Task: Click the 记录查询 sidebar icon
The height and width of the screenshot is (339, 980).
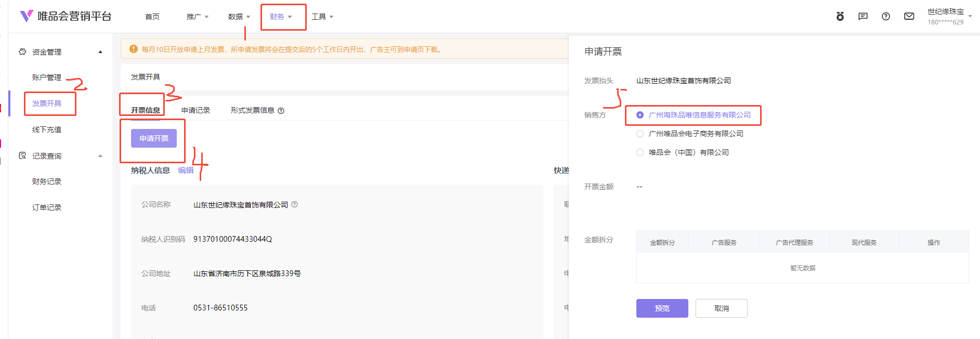Action: [x=22, y=155]
